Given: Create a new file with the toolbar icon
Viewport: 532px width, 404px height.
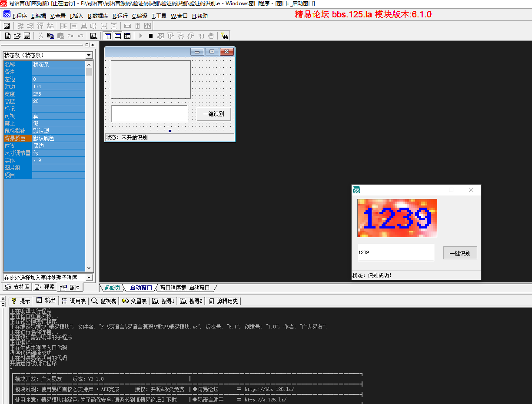Looking at the screenshot, I should click(x=8, y=36).
